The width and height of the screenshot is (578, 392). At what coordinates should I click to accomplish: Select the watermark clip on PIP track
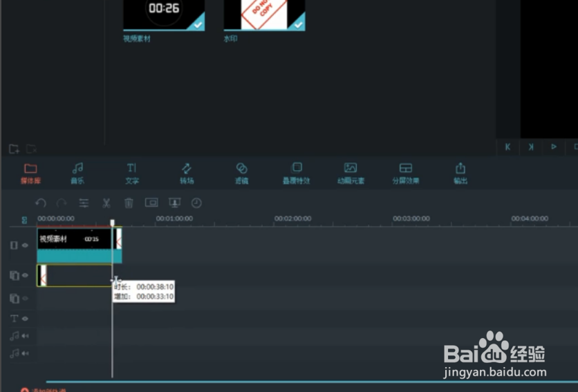(74, 275)
